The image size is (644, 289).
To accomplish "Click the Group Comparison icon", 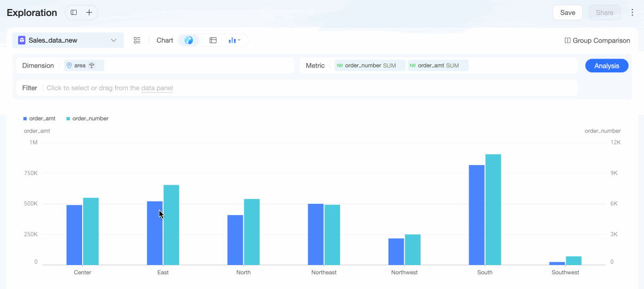I will point(568,40).
